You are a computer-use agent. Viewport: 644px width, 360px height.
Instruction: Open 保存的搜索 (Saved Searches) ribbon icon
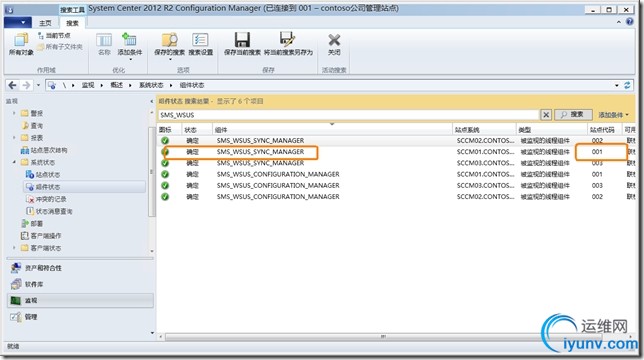(169, 40)
